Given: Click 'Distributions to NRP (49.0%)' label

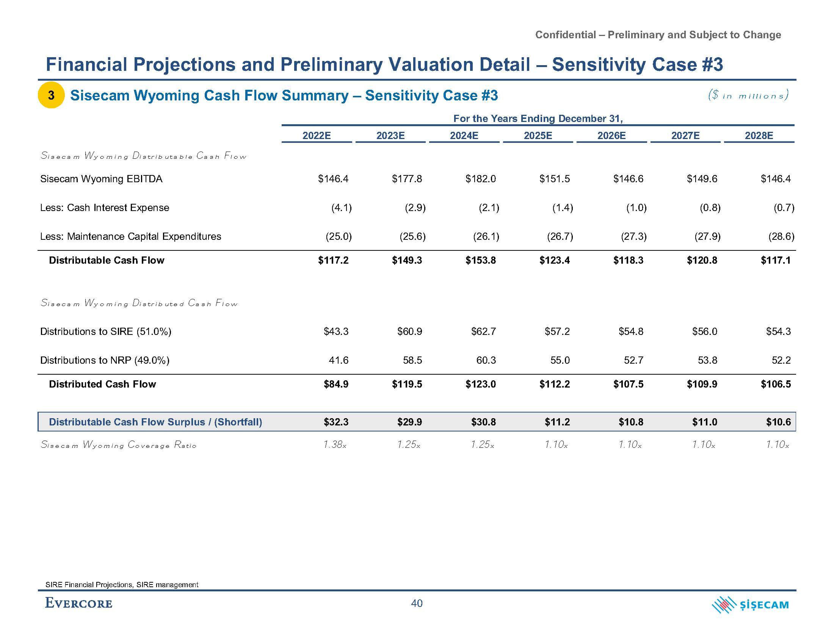Looking at the screenshot, I should click(x=105, y=360).
